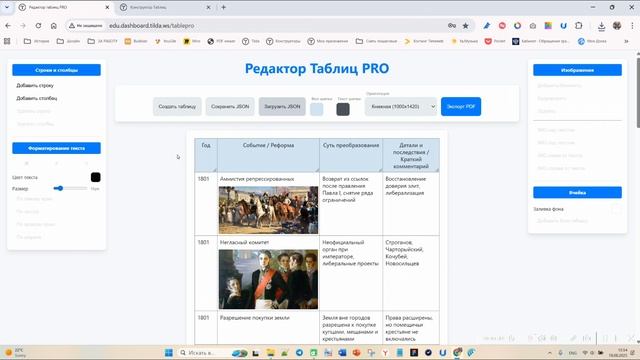Click the Ячейка panel header
Viewport: 640px width, 360px height.
coord(577,192)
